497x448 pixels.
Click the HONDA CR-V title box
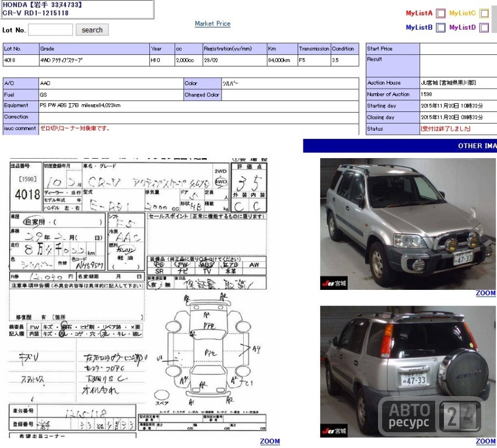78,9
